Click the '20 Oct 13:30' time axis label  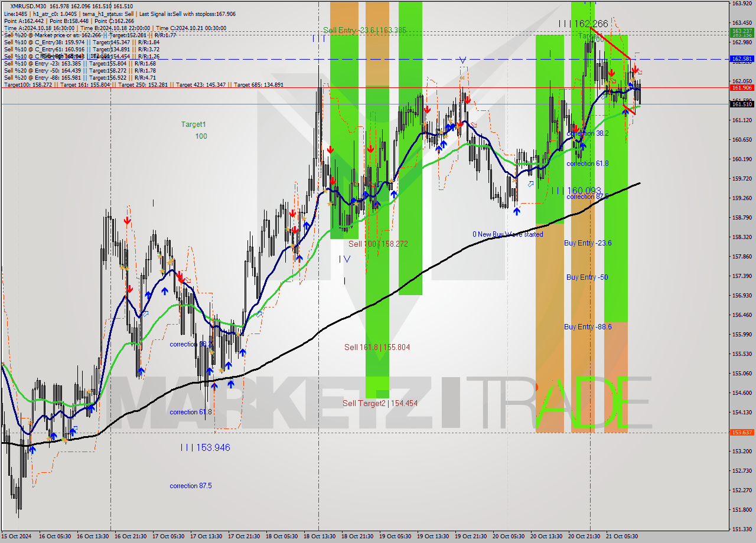(x=547, y=537)
